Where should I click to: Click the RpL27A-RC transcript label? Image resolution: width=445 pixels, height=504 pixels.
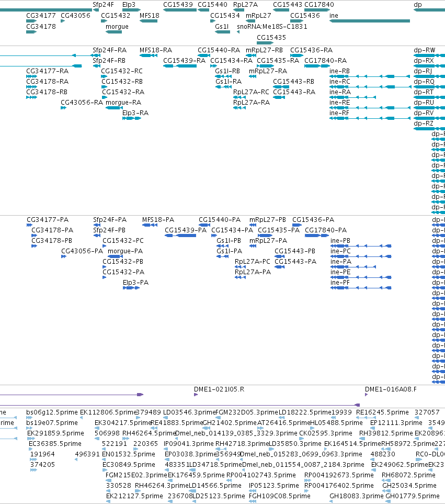(251, 92)
